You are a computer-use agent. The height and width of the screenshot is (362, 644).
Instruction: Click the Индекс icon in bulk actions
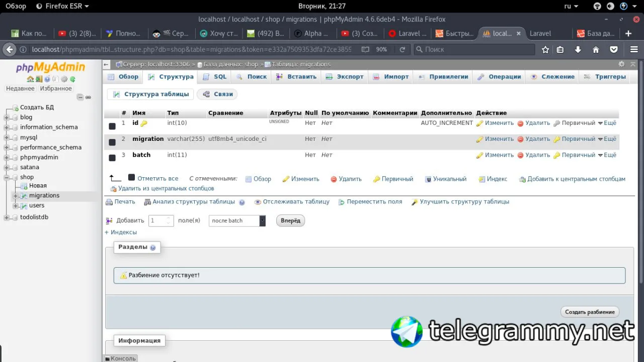pos(482,179)
